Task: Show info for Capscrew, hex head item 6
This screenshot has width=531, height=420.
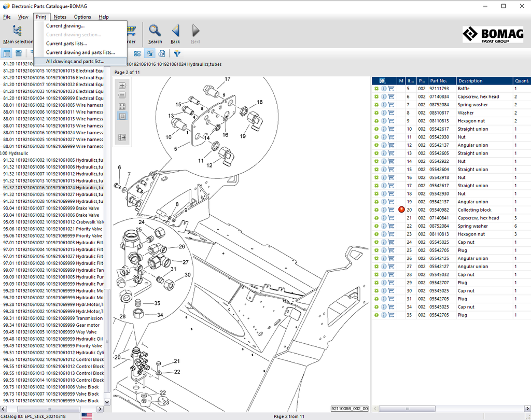Action: tap(384, 97)
